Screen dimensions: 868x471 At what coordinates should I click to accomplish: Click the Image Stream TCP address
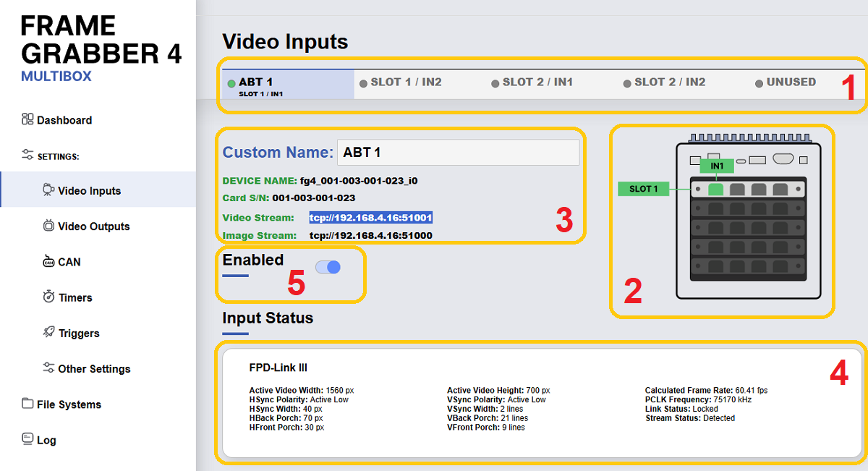click(370, 236)
